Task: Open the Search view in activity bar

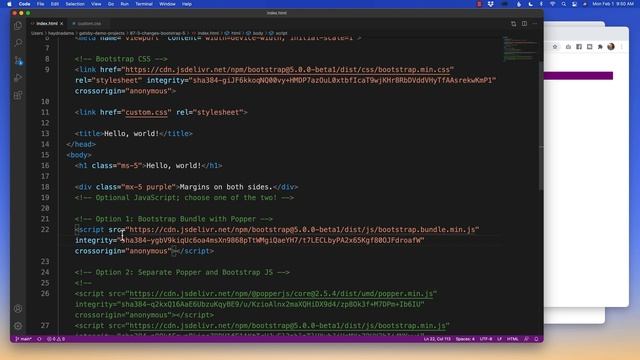Action: 18,42
